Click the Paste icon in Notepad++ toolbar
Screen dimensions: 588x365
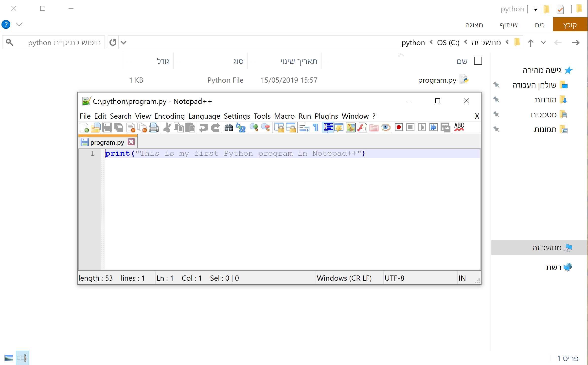[x=190, y=128]
